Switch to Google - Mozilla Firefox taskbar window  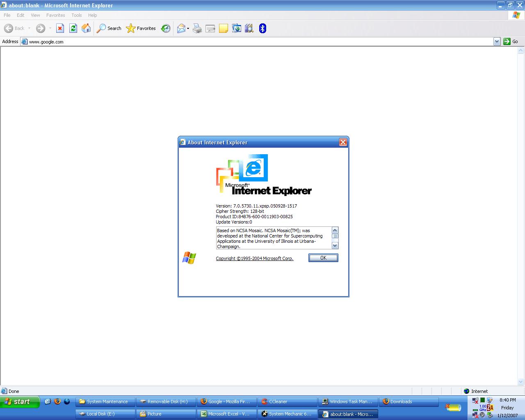(227, 402)
